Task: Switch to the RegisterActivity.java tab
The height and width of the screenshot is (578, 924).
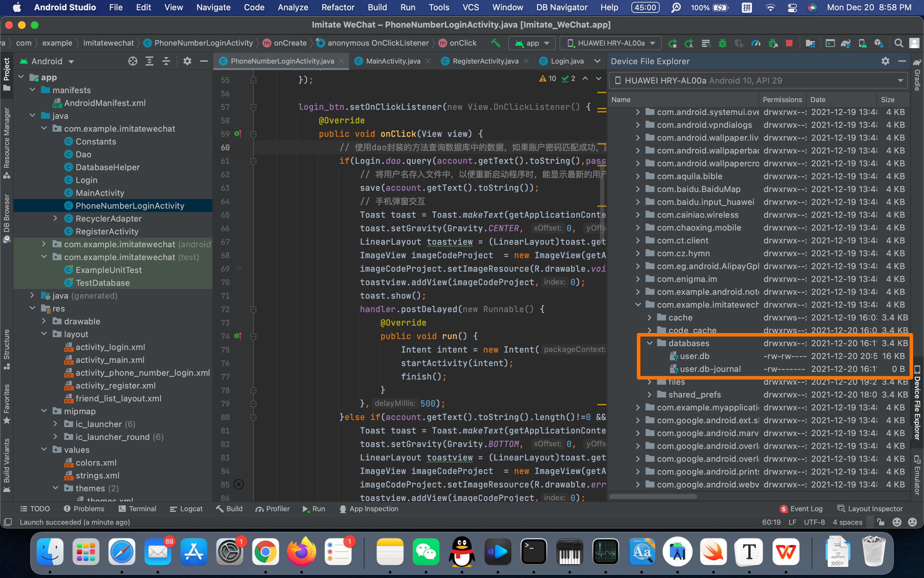Action: tap(485, 61)
